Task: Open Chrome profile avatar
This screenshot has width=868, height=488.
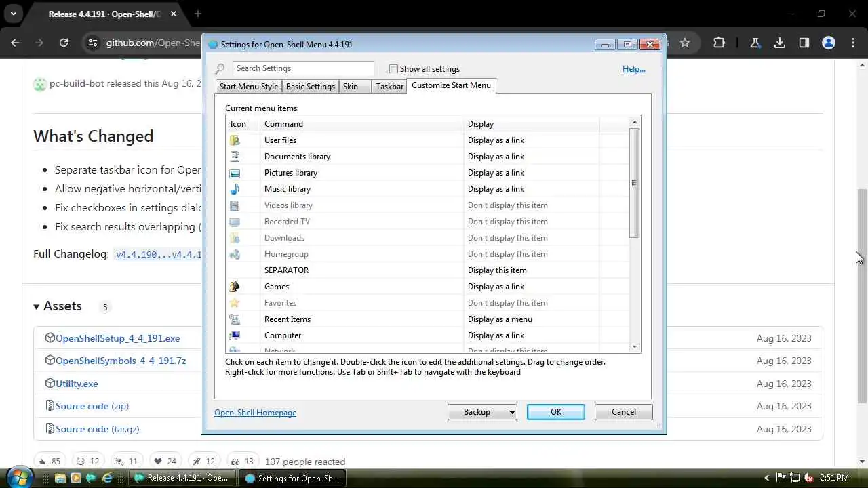Action: [x=829, y=43]
